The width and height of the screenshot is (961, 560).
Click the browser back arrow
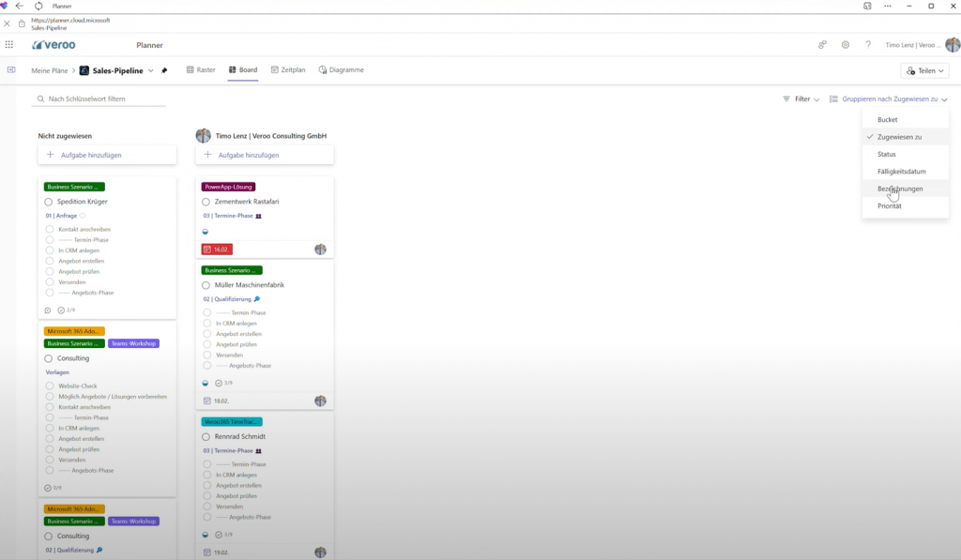tap(20, 7)
